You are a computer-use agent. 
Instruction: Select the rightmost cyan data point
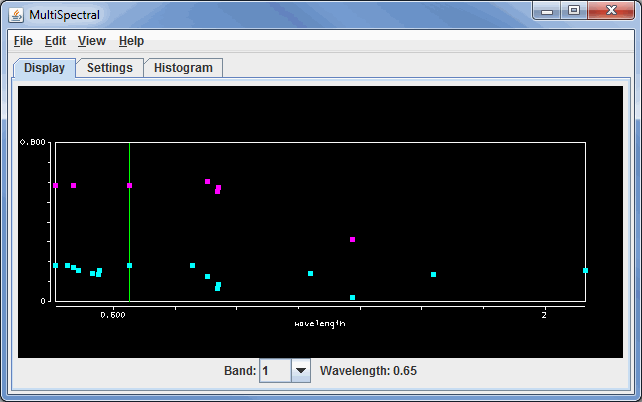click(x=585, y=270)
